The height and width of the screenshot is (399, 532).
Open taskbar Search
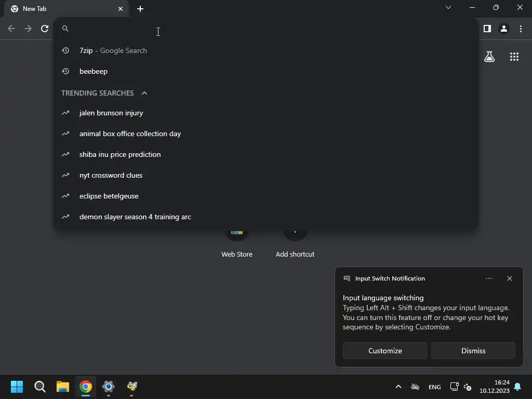40,387
